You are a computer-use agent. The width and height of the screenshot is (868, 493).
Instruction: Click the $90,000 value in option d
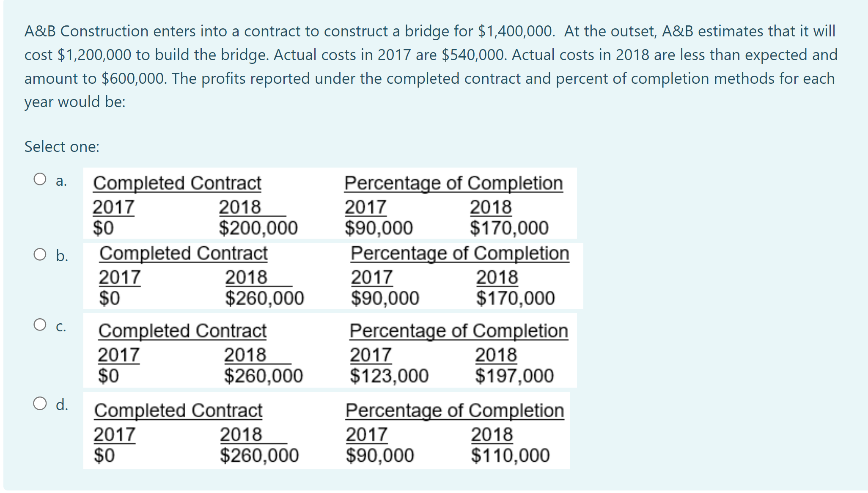point(380,454)
